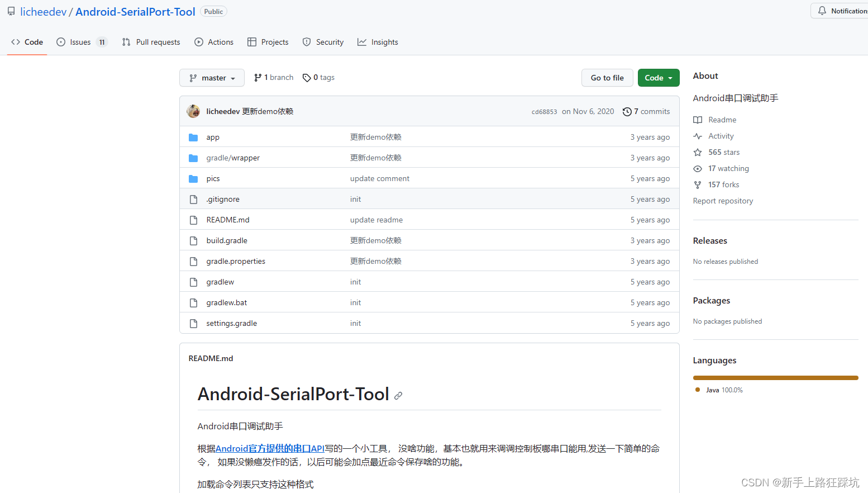Click the settings.gradle file icon
The height and width of the screenshot is (493, 868).
tap(193, 323)
